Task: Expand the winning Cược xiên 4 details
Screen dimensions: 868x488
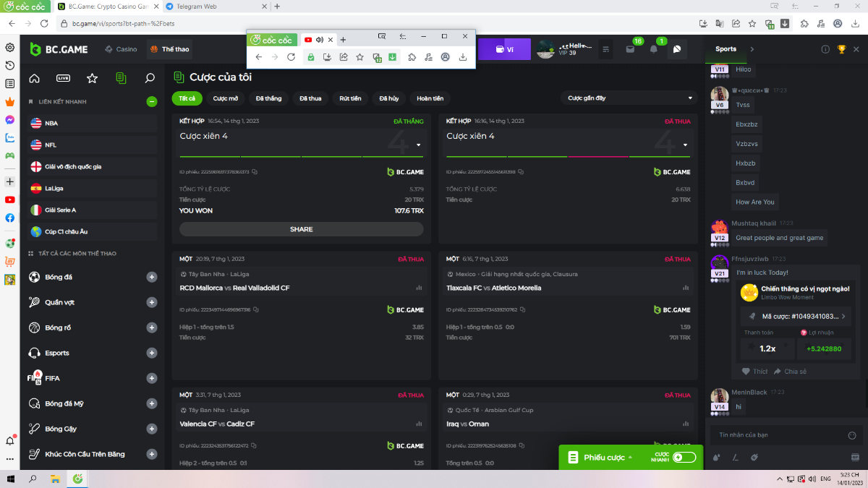Action: [x=418, y=145]
